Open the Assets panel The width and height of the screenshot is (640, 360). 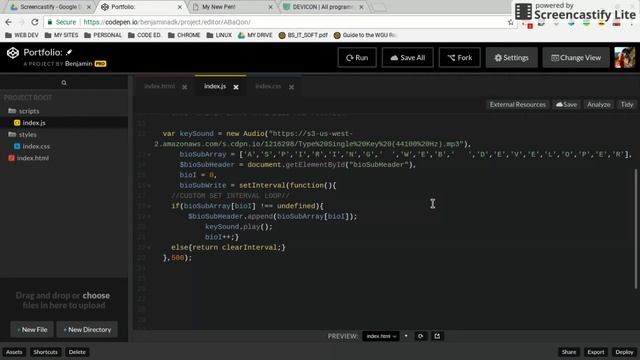pos(14,352)
